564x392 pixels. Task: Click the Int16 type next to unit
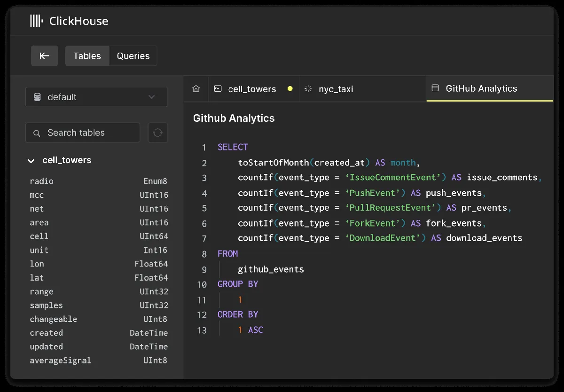click(x=156, y=250)
